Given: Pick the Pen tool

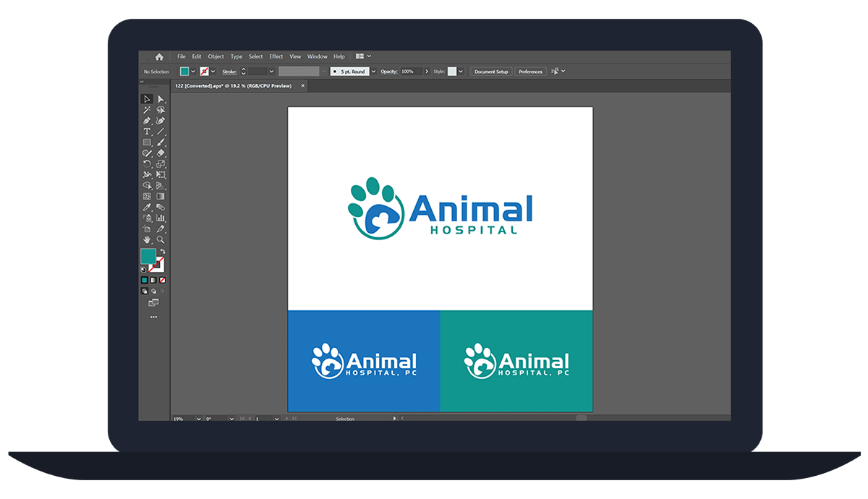Looking at the screenshot, I should pyautogui.click(x=146, y=120).
